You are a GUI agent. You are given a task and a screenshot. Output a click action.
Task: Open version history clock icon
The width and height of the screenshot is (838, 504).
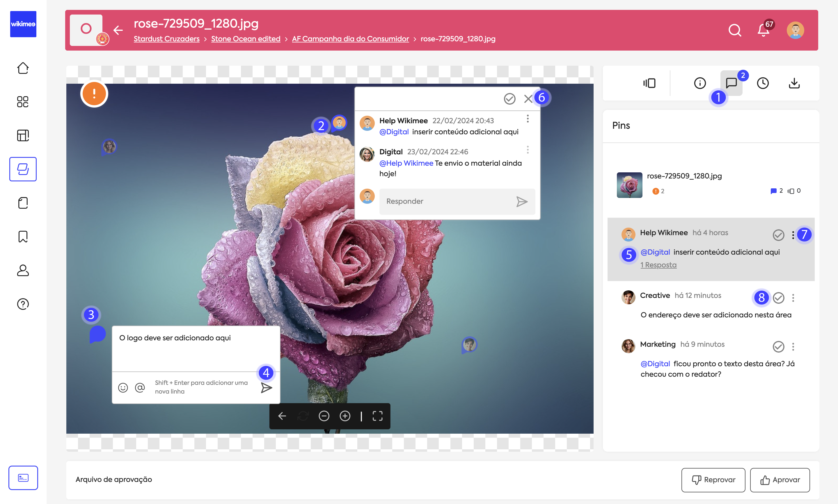pyautogui.click(x=763, y=83)
